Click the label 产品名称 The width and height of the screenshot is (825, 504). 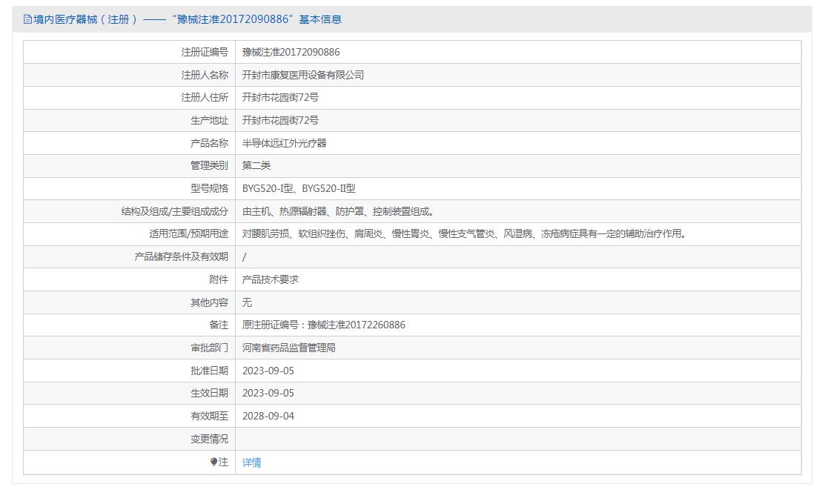(x=210, y=143)
